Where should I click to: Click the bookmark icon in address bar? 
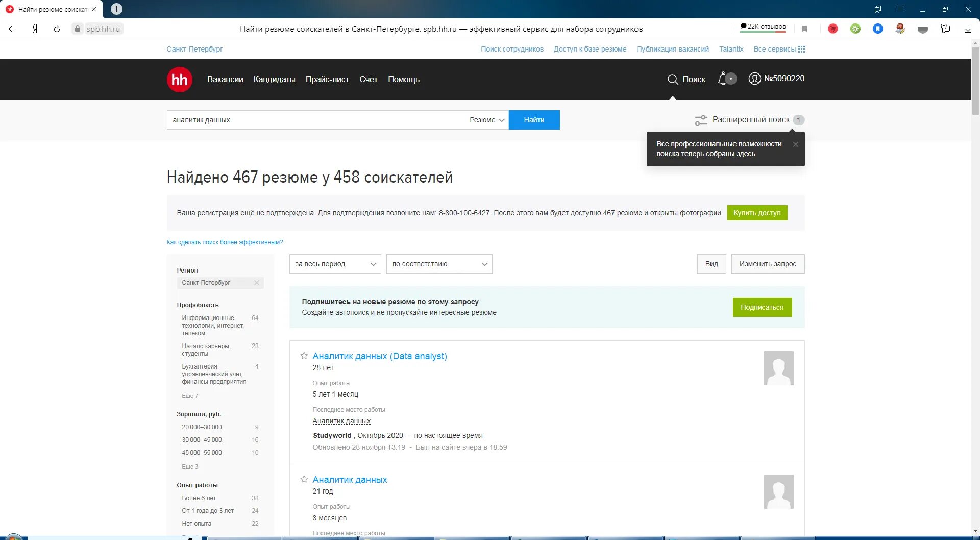coord(804,29)
